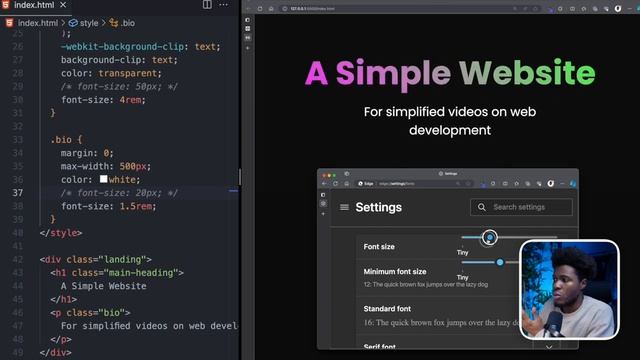Reload the main browser page

260,9
